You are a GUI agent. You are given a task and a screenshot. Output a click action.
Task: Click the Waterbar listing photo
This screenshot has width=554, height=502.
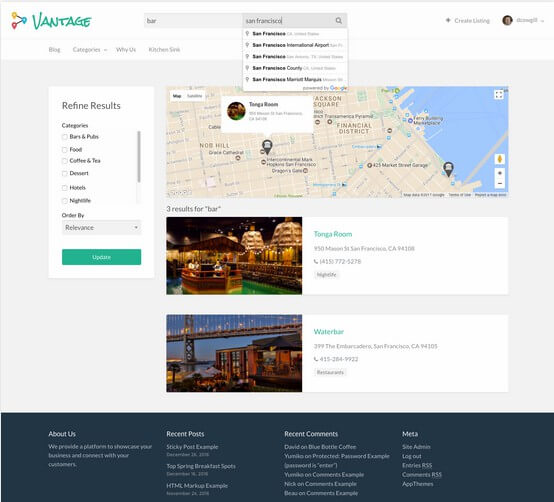pos(234,353)
